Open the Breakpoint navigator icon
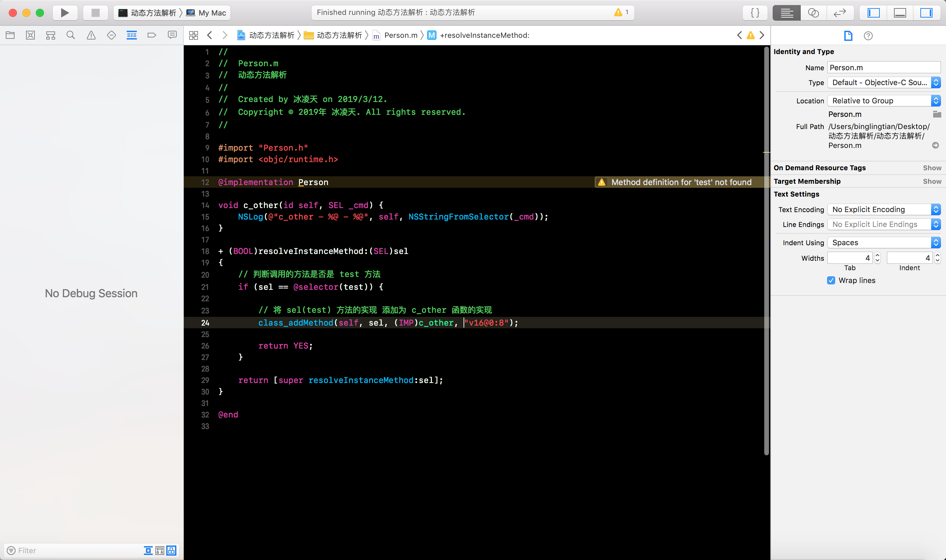946x560 pixels. coord(152,35)
